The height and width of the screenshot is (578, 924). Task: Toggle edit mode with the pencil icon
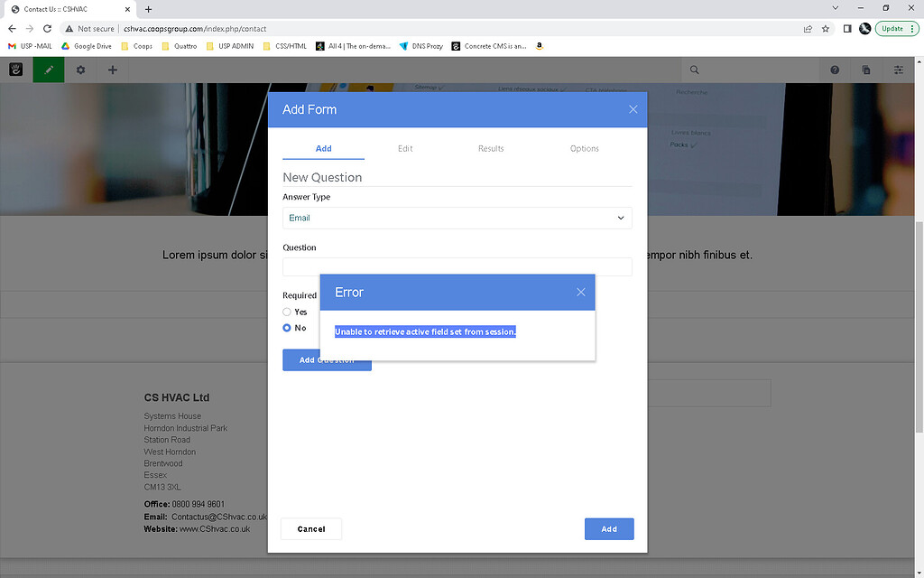click(x=47, y=70)
